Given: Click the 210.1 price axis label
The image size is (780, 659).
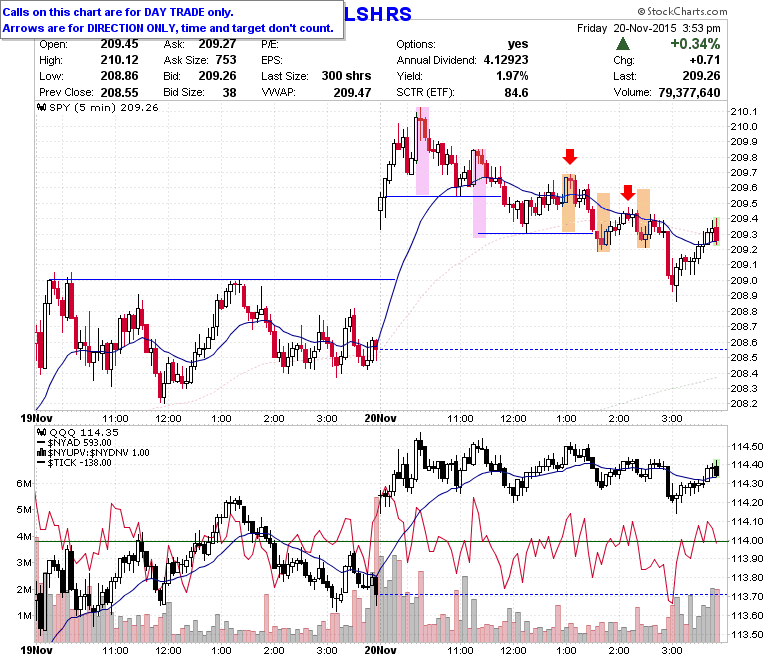Looking at the screenshot, I should tap(744, 111).
